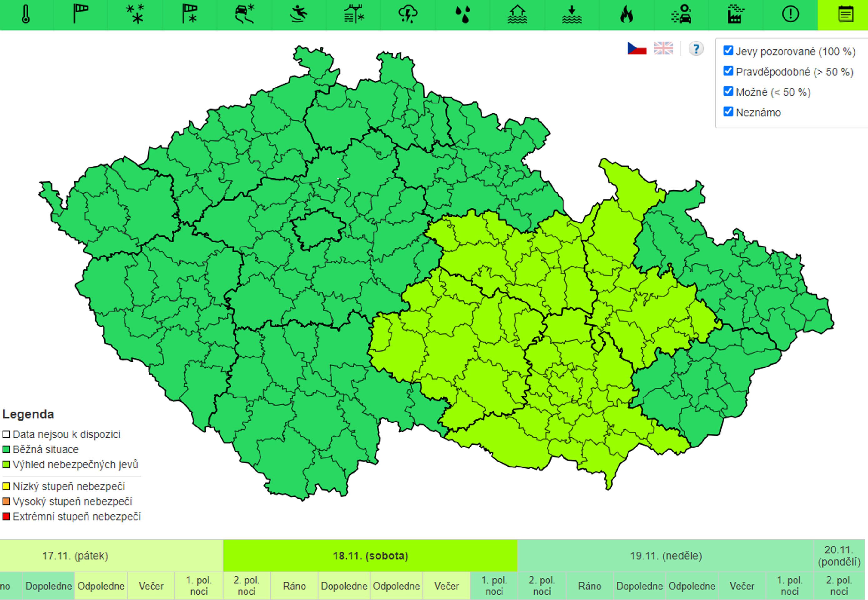Click the lime 'Výhled nebezpečných jevů' swatch
868x600 pixels.
pos(6,465)
